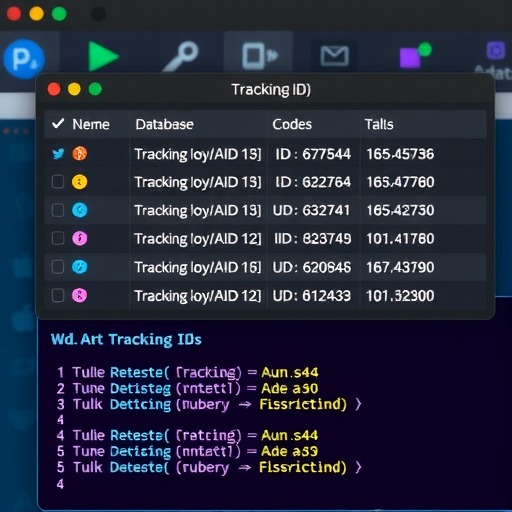Screen dimensions: 512x512
Task: Close the Tracking ID) dialog window
Action: [x=54, y=89]
